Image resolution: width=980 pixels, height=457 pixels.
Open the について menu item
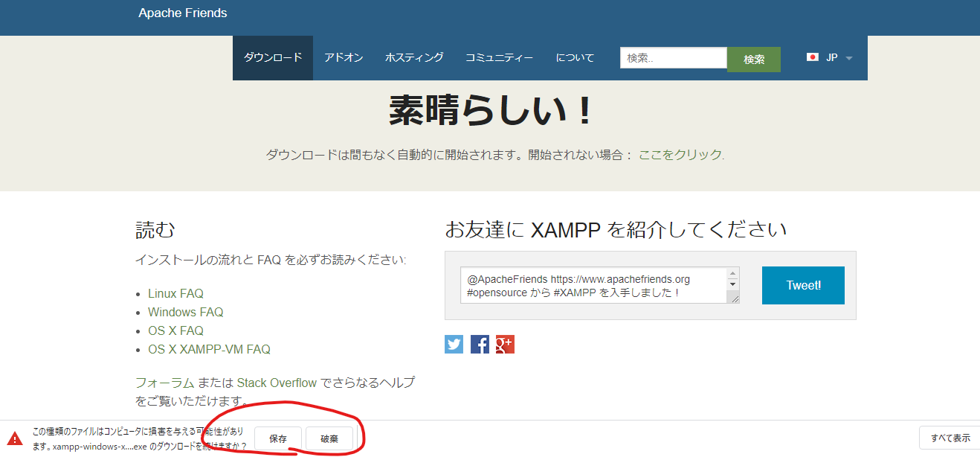pyautogui.click(x=575, y=58)
